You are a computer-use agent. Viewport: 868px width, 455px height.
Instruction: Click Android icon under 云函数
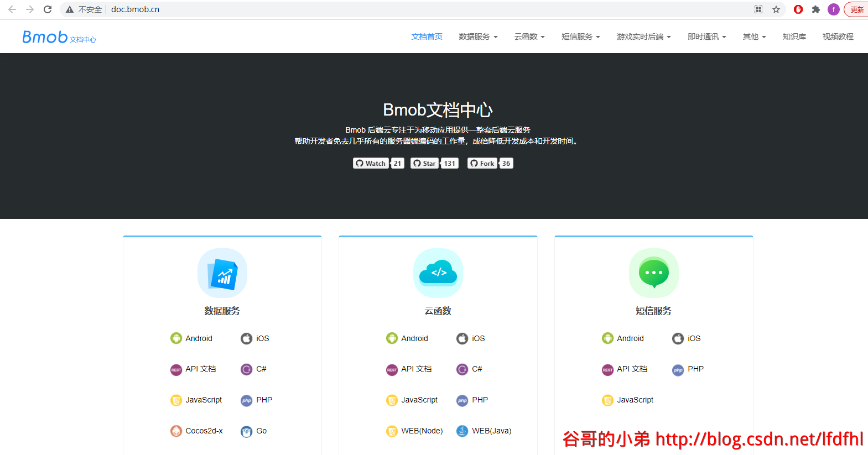pyautogui.click(x=392, y=338)
